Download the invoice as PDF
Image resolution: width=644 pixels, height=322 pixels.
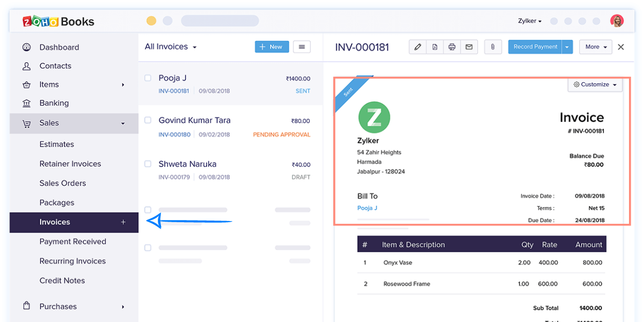click(435, 47)
